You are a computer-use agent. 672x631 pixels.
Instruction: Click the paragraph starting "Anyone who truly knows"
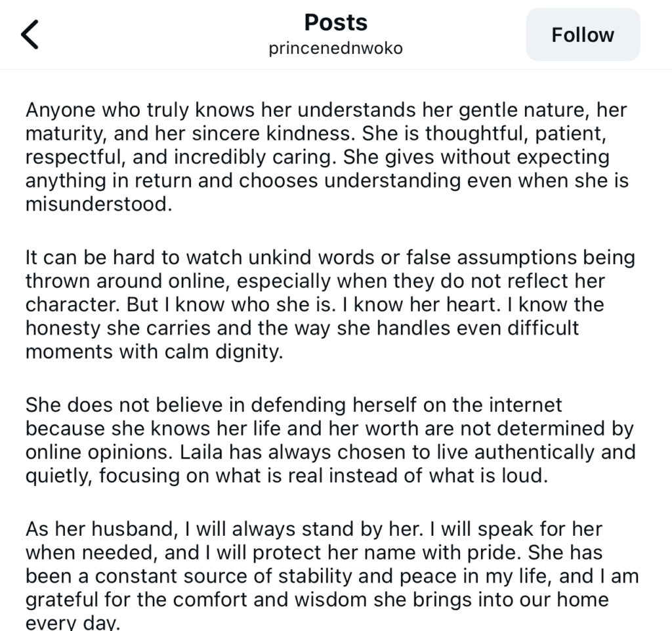pyautogui.click(x=327, y=157)
